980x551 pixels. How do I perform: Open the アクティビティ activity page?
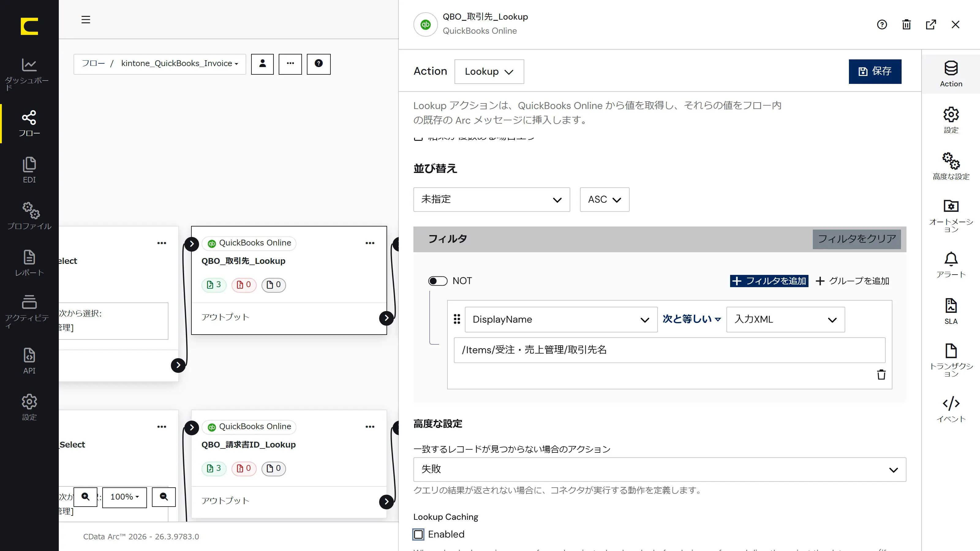[x=29, y=311]
